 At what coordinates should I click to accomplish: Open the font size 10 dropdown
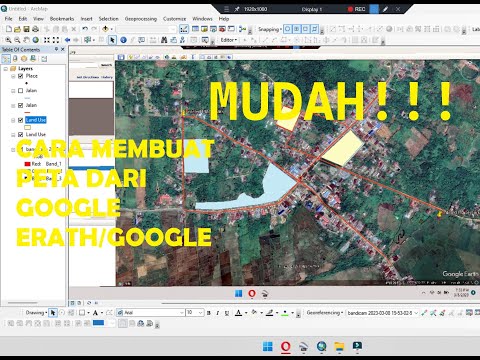point(201,313)
